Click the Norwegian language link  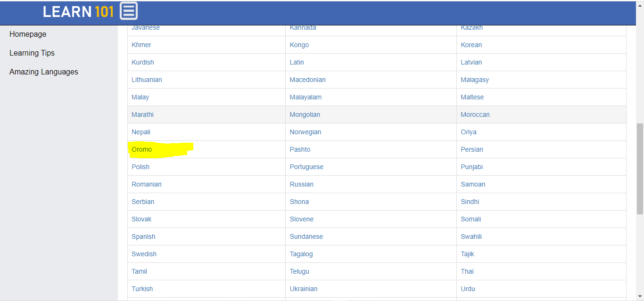click(305, 132)
